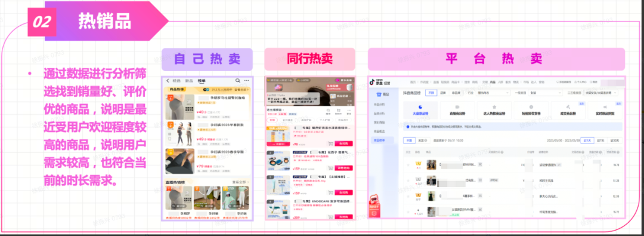The image size is (644, 236).
Task: Click the buy button on the 花西子 row
Action: pyautogui.click(x=344, y=168)
